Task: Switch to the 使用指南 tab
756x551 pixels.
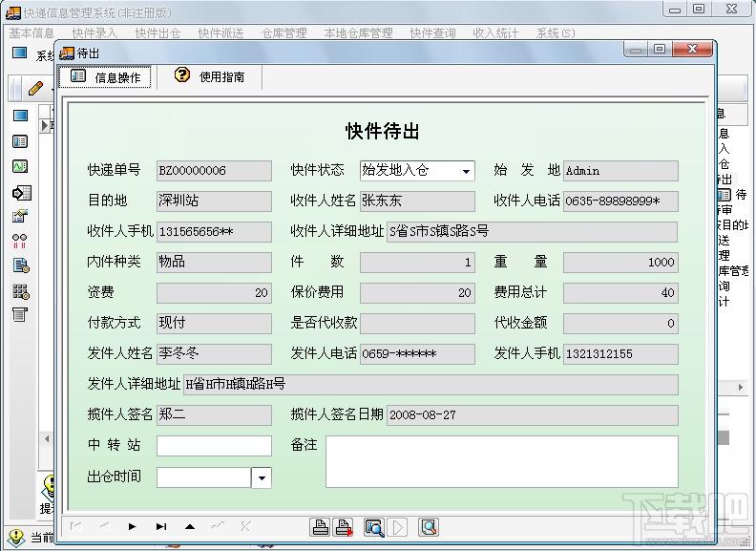Action: [210, 76]
